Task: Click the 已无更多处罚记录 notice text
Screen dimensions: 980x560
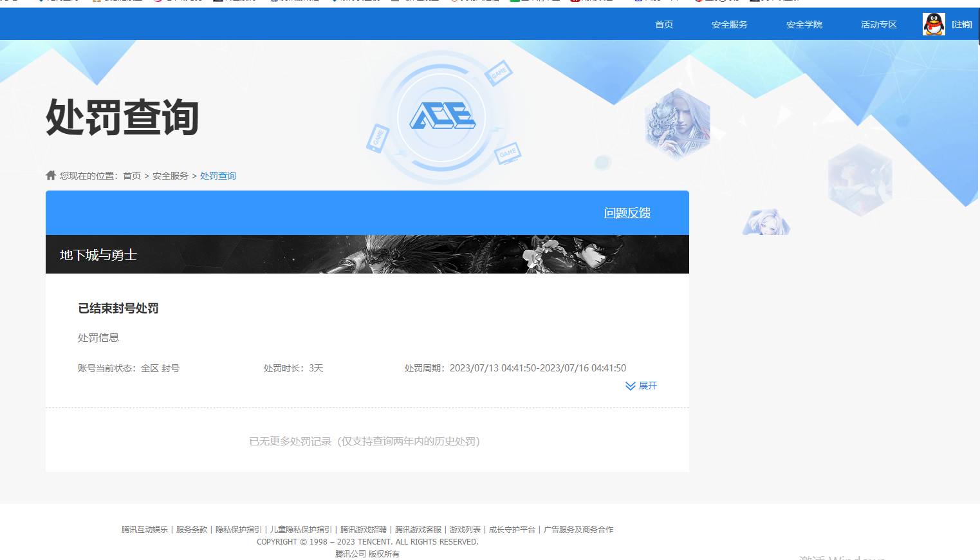Action: pos(365,441)
